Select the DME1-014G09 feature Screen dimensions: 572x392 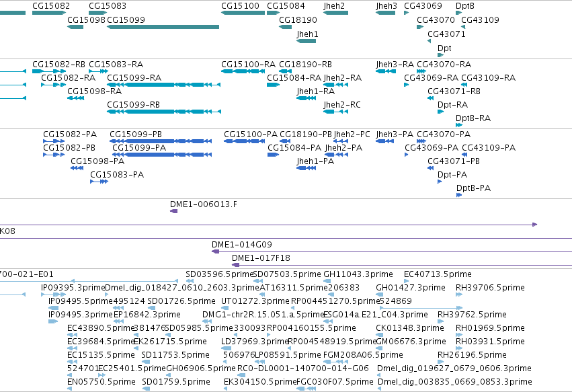click(x=392, y=251)
